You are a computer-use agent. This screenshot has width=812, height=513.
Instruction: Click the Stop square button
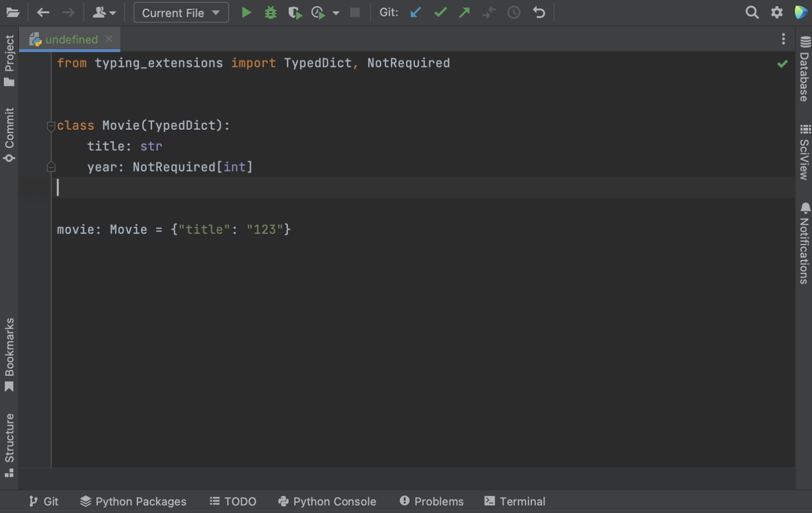[x=355, y=12]
